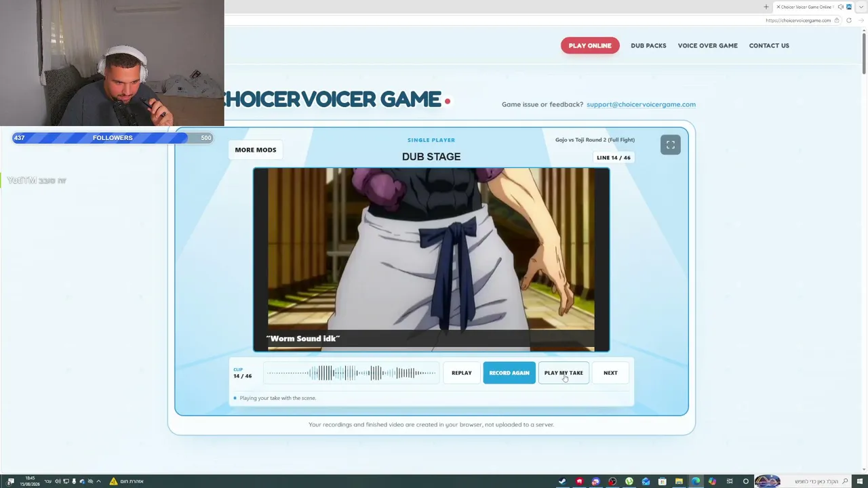
Task: Switch to Microsoft Edge in the taskbar
Action: coord(696,481)
